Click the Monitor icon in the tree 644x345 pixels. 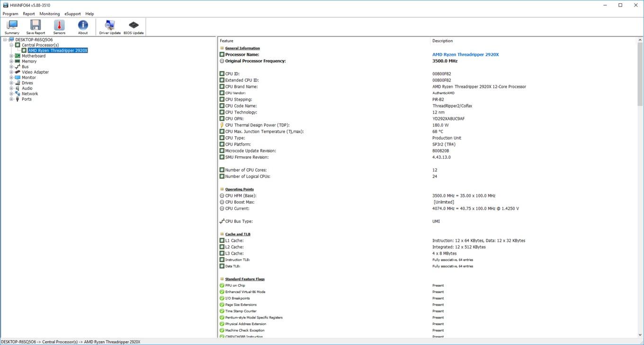pyautogui.click(x=18, y=78)
